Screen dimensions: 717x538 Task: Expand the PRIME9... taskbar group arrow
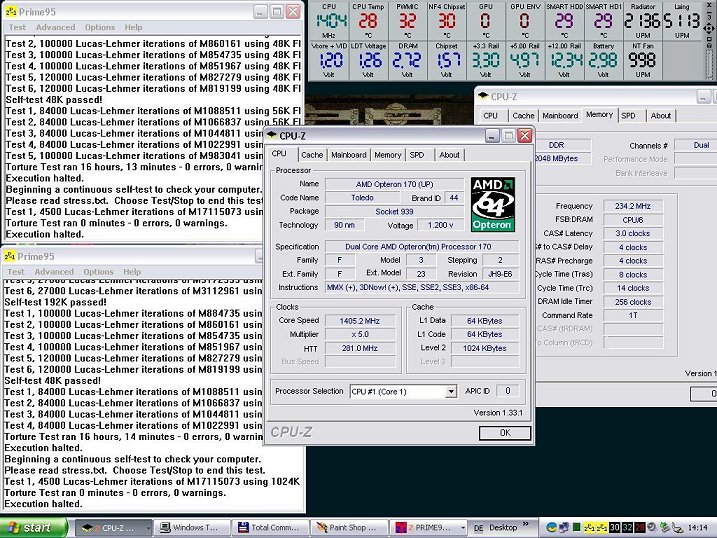coord(463,528)
